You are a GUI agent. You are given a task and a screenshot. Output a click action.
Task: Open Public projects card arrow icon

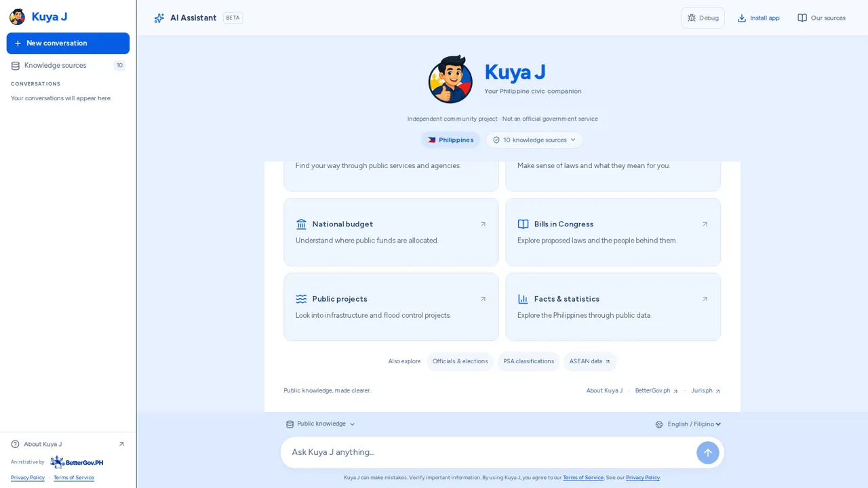[483, 299]
